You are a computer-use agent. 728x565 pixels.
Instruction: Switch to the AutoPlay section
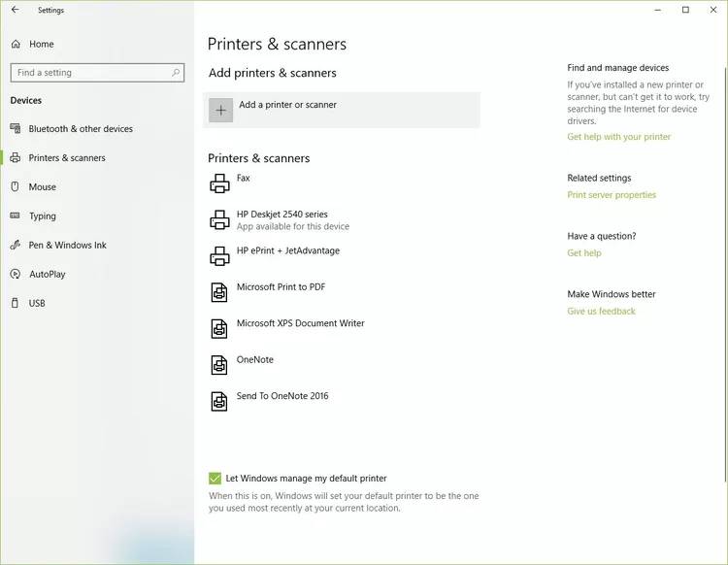pos(47,274)
